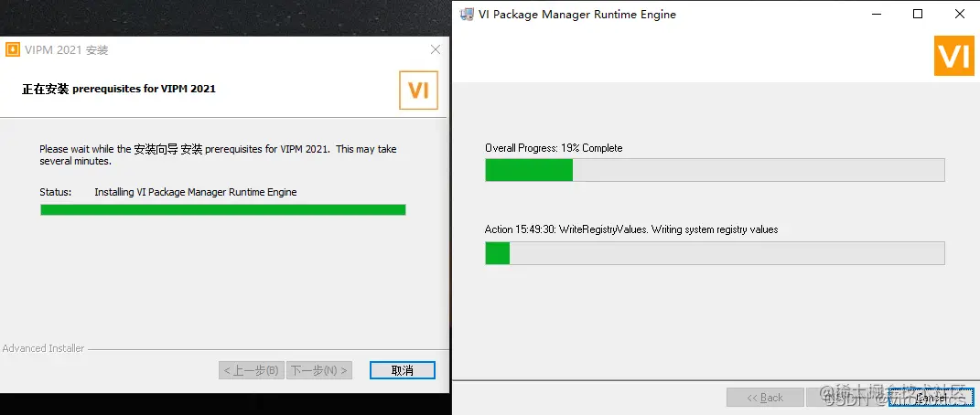The height and width of the screenshot is (415, 980).
Task: Click the orange VI logo in the Runtime Engine window
Action: [x=954, y=56]
